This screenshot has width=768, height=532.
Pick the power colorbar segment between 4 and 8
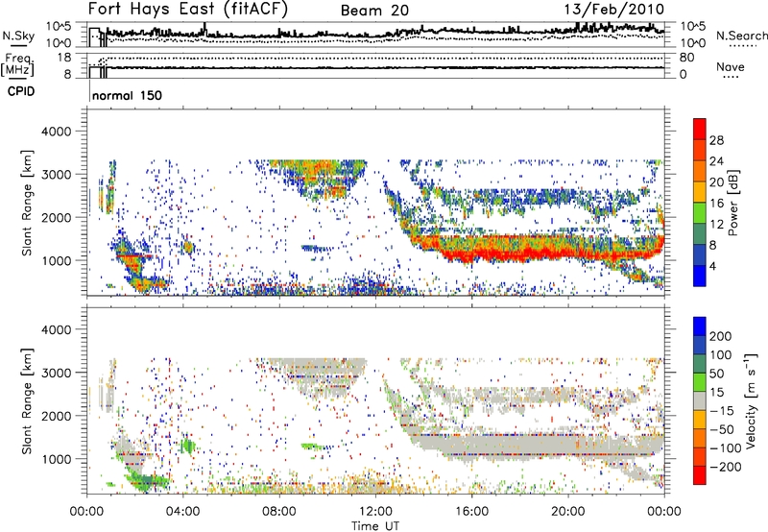coord(700,255)
